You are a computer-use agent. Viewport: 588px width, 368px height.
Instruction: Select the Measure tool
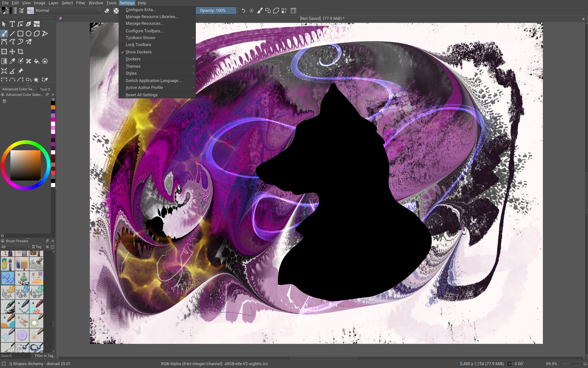(x=12, y=71)
